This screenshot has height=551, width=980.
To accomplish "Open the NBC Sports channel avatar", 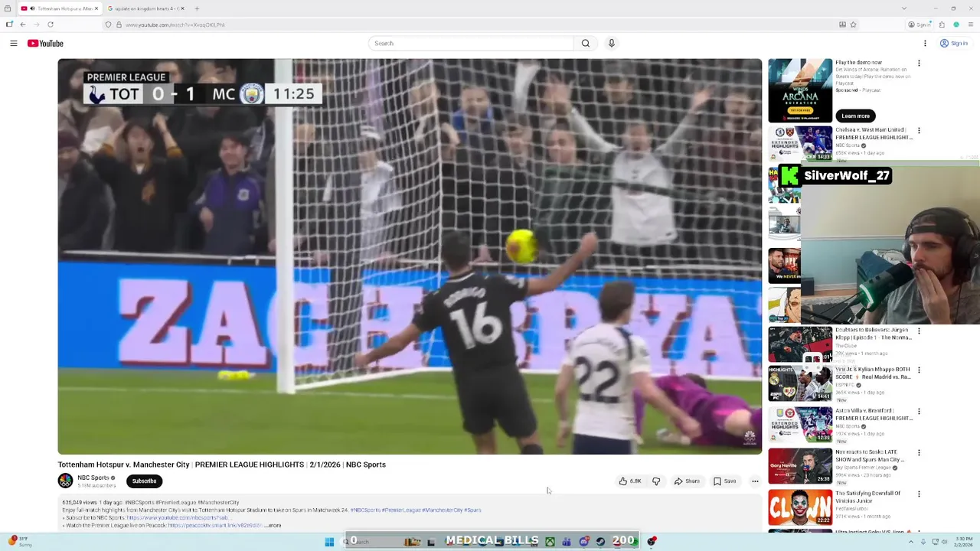I will click(65, 481).
